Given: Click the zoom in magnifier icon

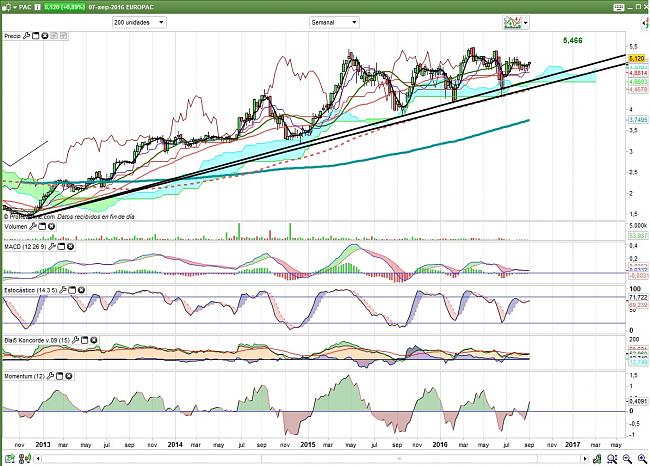Looking at the screenshot, I should pos(642,459).
